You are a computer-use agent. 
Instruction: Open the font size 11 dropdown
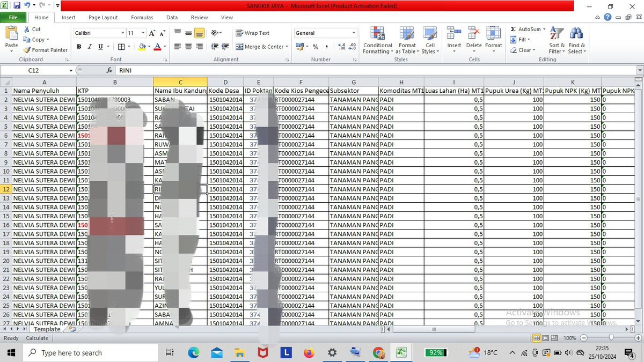tap(143, 33)
